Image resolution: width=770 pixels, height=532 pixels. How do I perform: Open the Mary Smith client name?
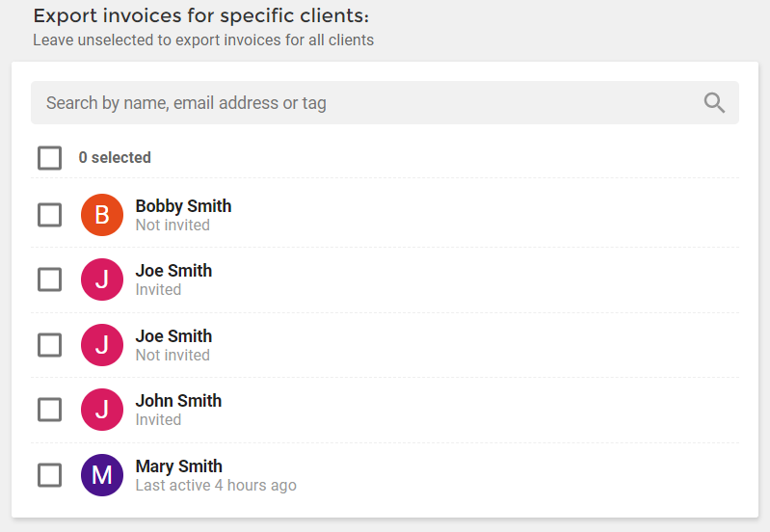[178, 466]
